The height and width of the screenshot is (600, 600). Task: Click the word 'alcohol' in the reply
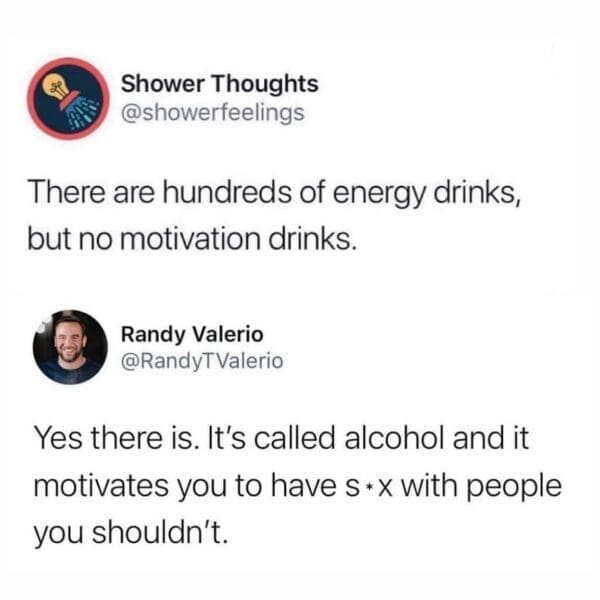coord(395,438)
